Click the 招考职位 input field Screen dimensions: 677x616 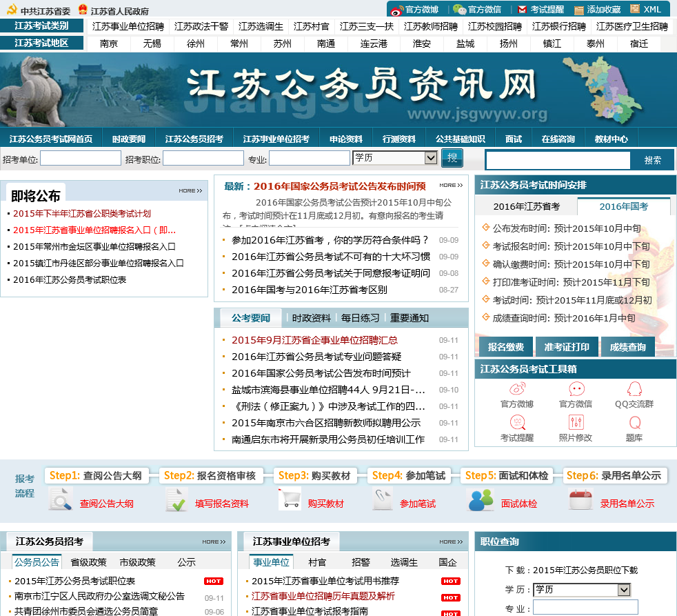[x=203, y=158]
